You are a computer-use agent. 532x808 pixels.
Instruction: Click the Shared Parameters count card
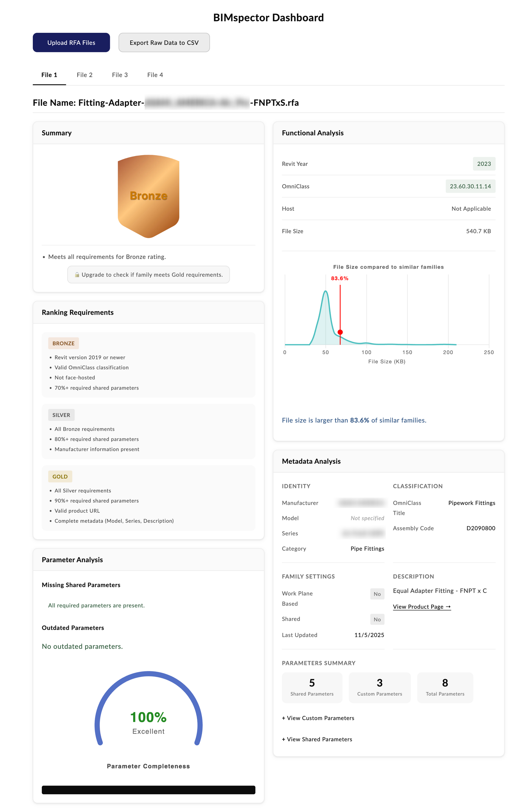coord(312,687)
